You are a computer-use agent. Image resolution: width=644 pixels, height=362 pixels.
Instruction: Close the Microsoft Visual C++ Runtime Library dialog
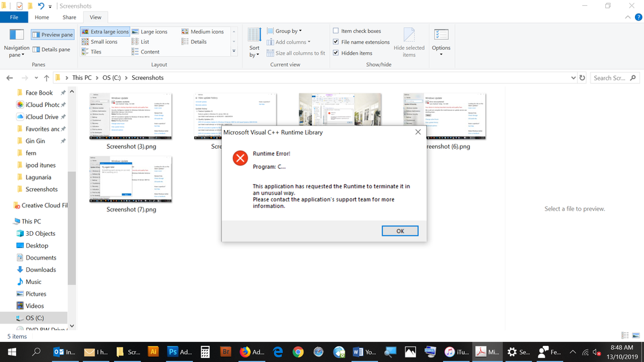(x=418, y=132)
